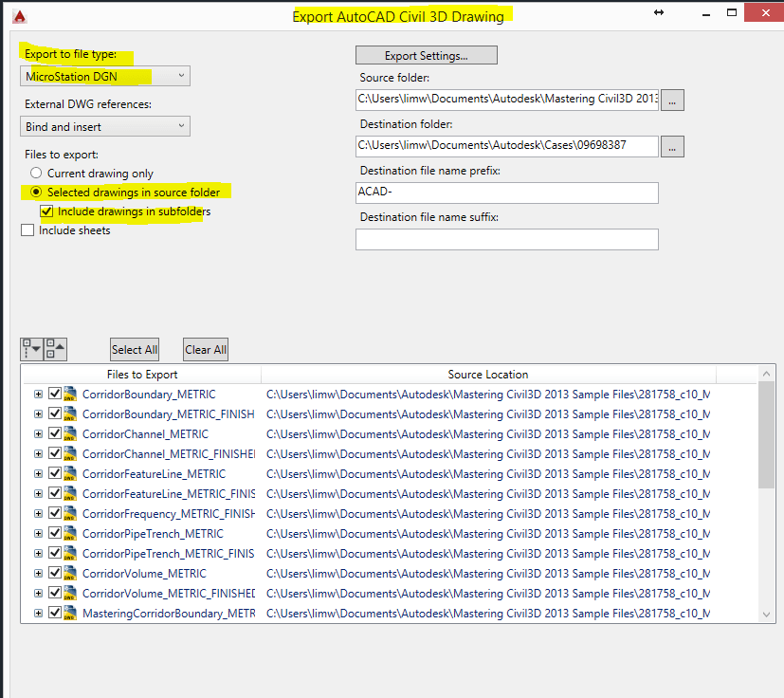Viewport: 784px width, 698px height.
Task: Uncheck Include drawings in subfolders
Action: pos(46,211)
